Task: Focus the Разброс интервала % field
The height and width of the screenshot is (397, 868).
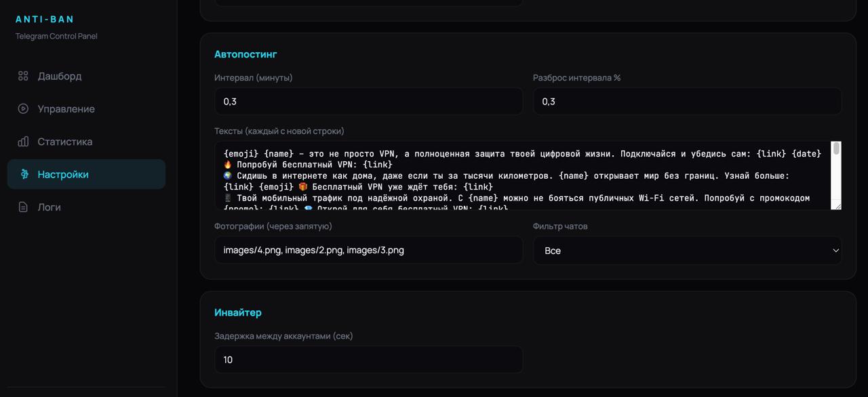Action: pos(687,101)
